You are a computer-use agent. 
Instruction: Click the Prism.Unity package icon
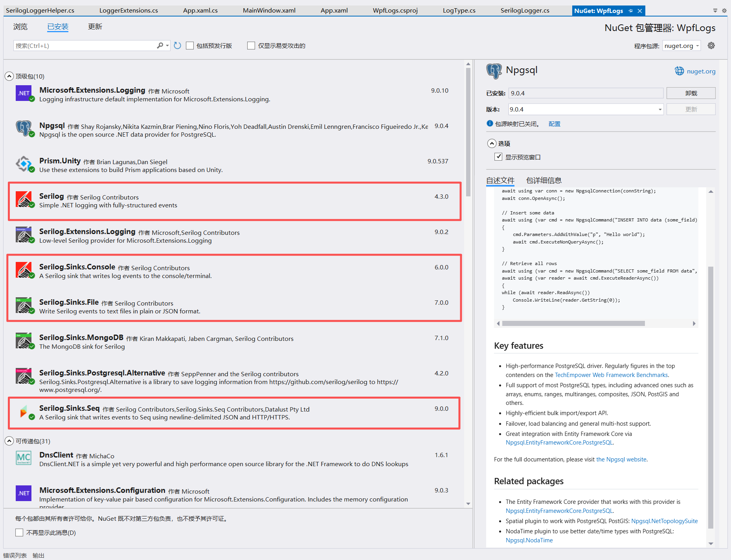[x=24, y=163]
